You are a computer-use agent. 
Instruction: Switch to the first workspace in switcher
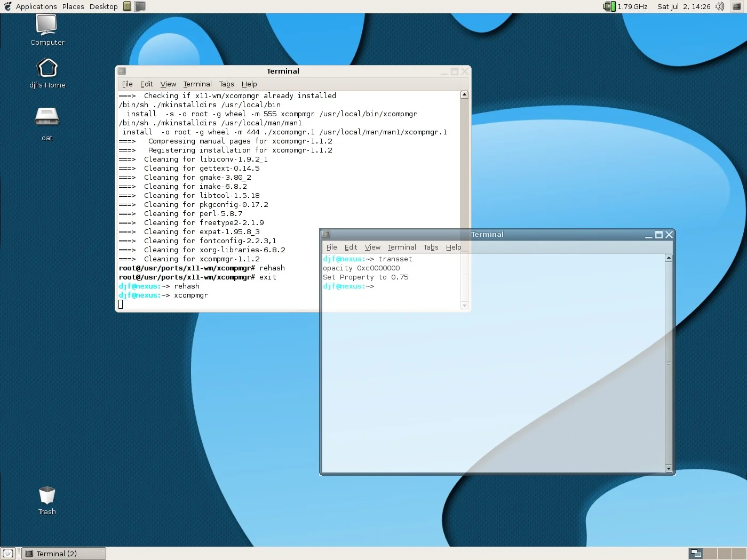click(696, 554)
